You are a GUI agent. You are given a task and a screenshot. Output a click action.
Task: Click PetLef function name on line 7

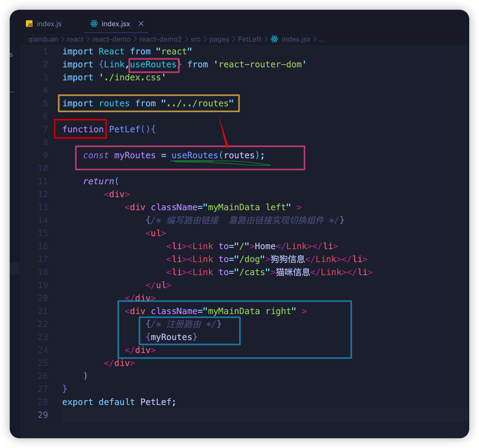click(125, 129)
